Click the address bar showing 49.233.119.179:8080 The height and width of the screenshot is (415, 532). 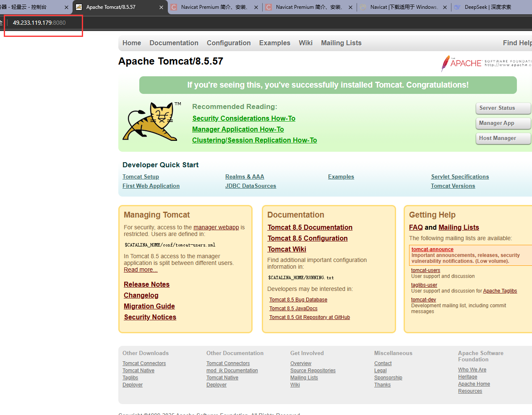pos(39,23)
